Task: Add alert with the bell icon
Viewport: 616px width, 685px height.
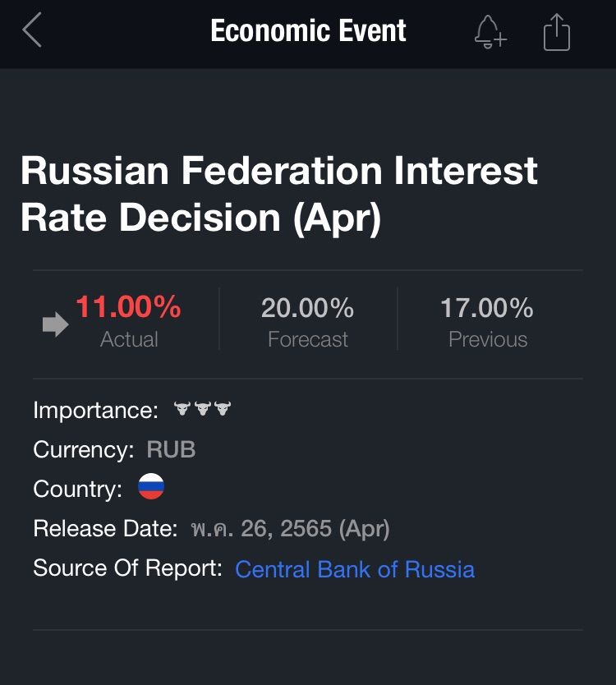Action: click(x=490, y=33)
